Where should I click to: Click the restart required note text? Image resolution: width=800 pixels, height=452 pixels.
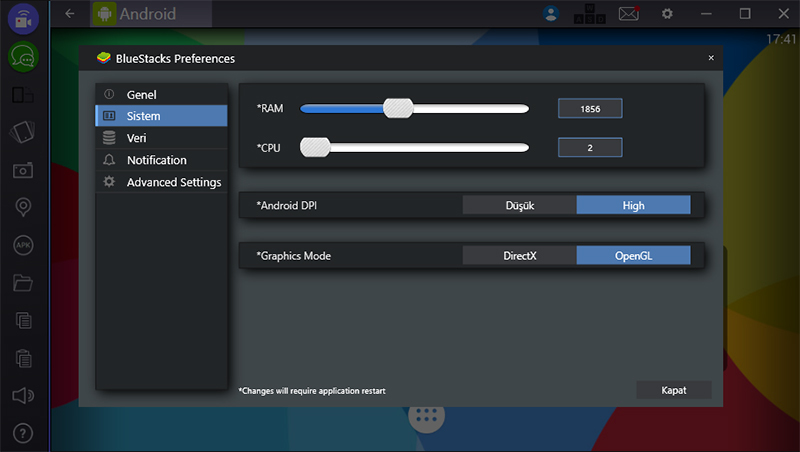click(x=312, y=391)
